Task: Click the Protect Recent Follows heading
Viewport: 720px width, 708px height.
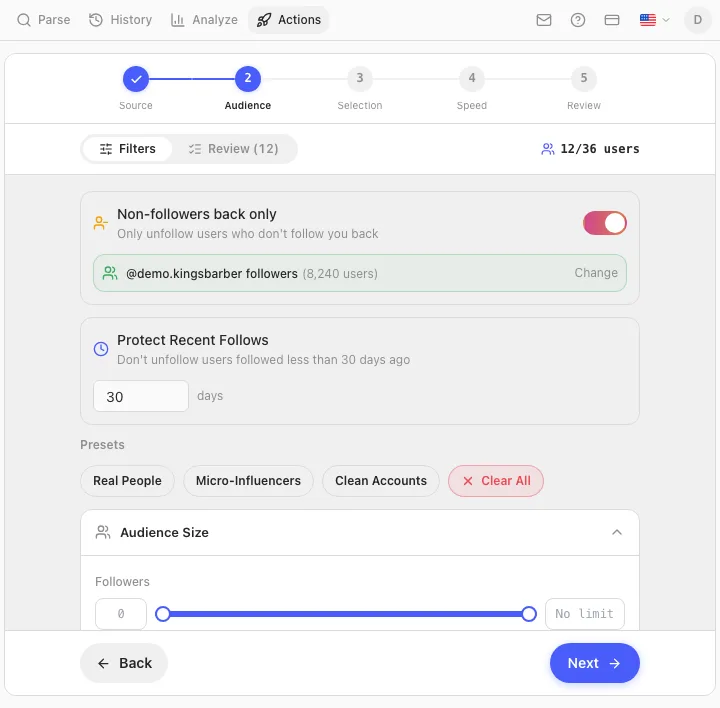Action: [193, 340]
